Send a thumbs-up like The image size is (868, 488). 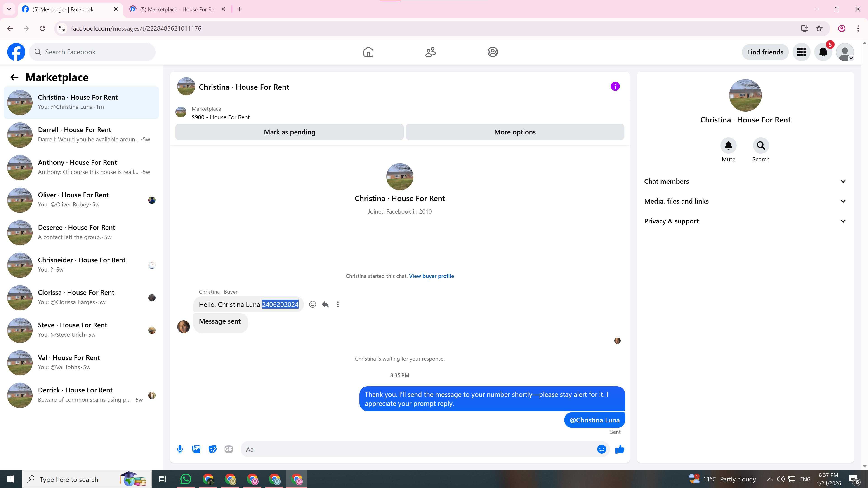pyautogui.click(x=619, y=449)
